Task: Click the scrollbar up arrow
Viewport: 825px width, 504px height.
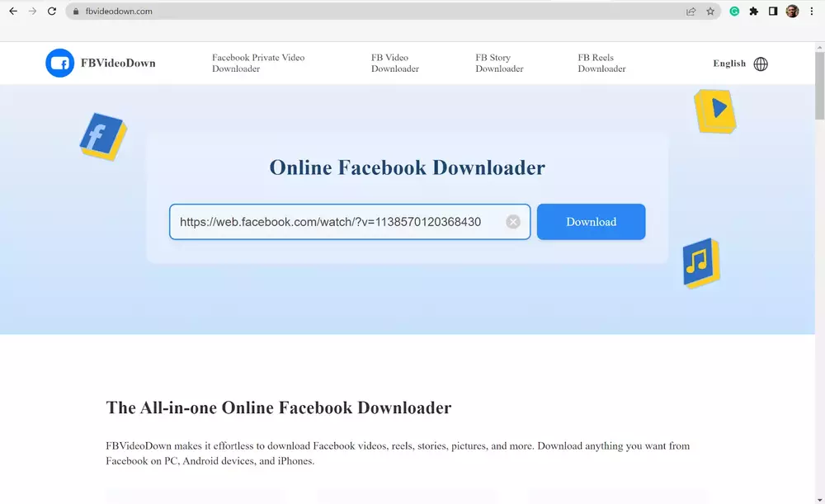Action: (x=820, y=47)
